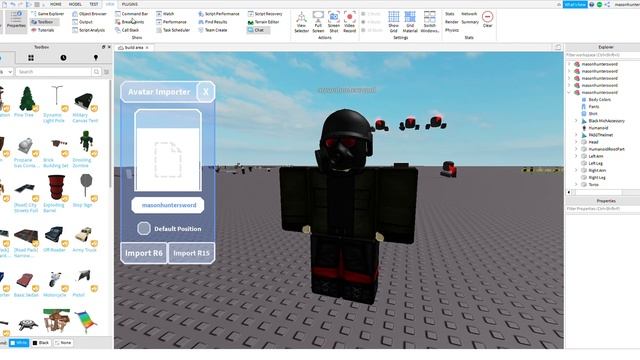640x360 pixels.
Task: Expand the HumanoidRootPart node
Action: pos(576,149)
